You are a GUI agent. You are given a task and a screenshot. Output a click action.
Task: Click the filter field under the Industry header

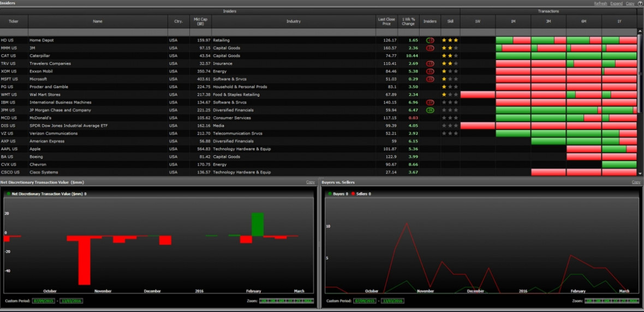(294, 32)
